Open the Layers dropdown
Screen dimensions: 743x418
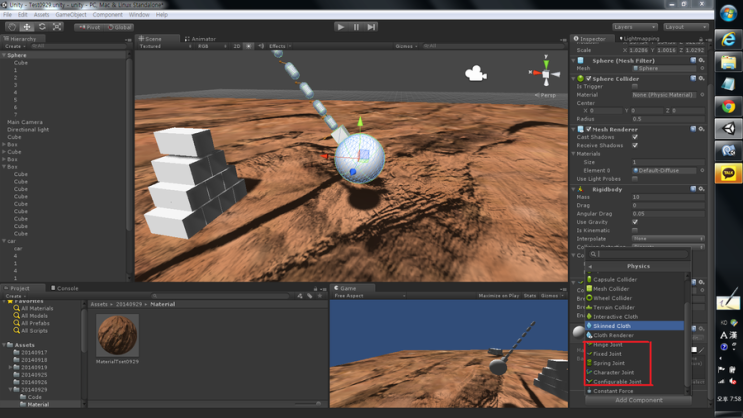pyautogui.click(x=634, y=27)
